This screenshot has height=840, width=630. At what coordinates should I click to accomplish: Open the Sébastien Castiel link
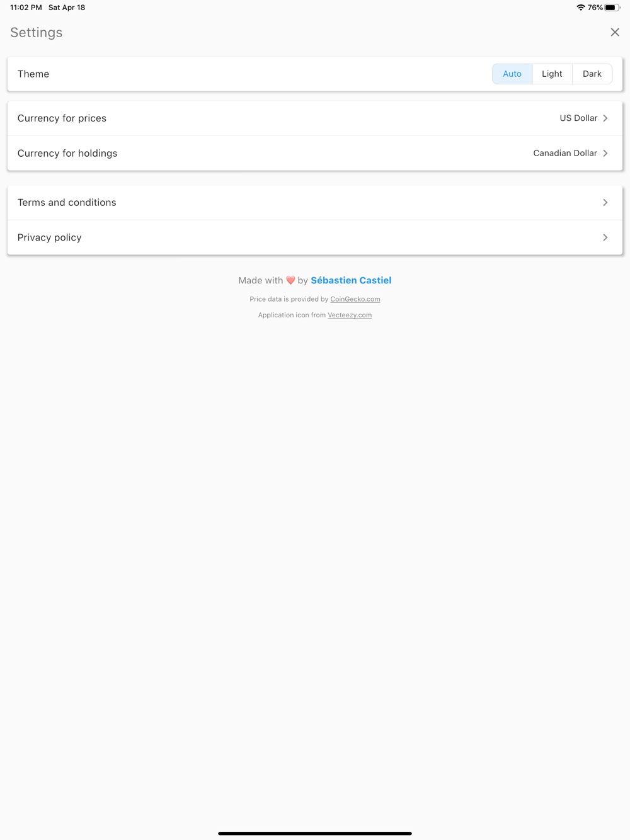[351, 280]
